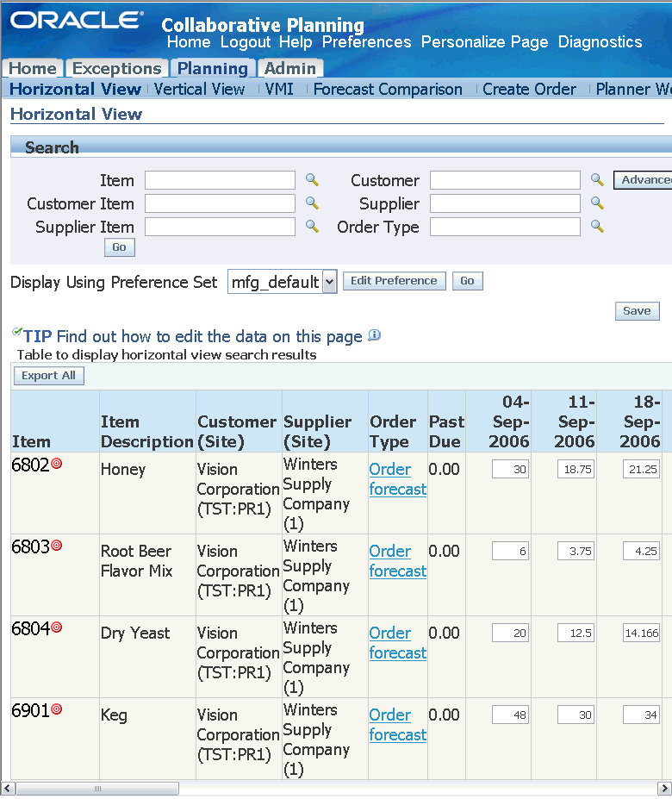The image size is (672, 799).
Task: Click the red target icon beside 6804
Action: coord(57,627)
